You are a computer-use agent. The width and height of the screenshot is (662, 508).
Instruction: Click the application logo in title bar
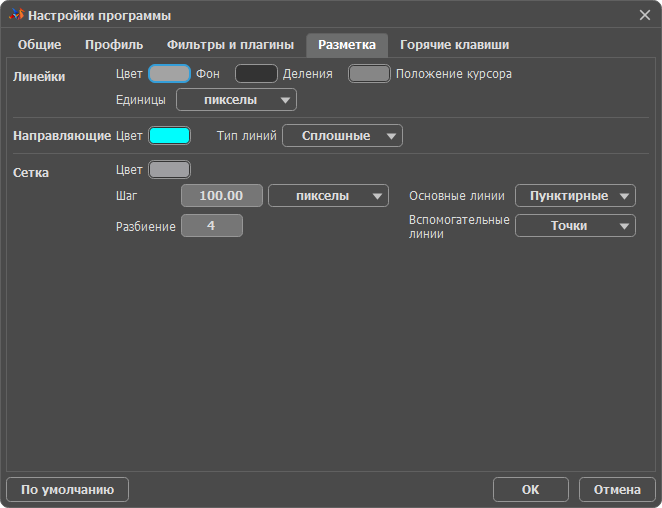pos(16,15)
